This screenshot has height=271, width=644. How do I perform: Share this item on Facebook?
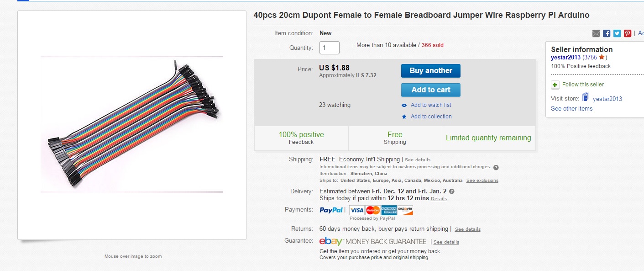(x=607, y=33)
